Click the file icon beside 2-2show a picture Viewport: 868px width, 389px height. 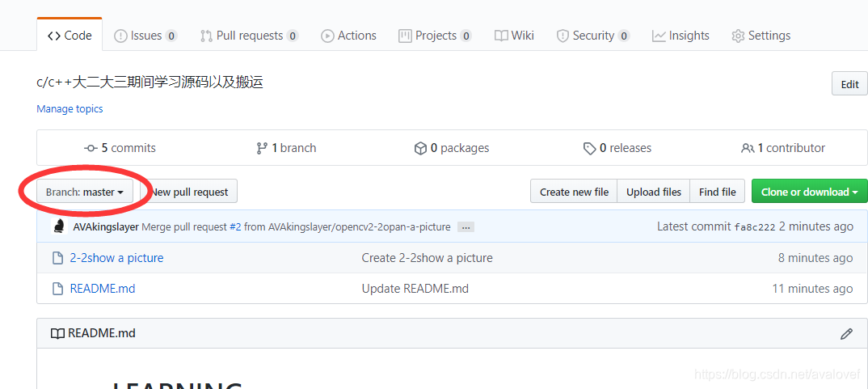pyautogui.click(x=57, y=258)
